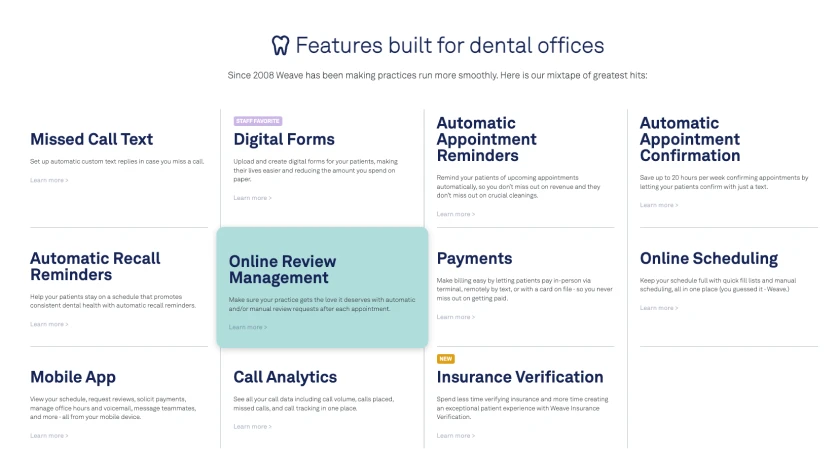Open Learn more under Automatic Appointment Confirmation
The width and height of the screenshot is (839, 470).
click(659, 205)
